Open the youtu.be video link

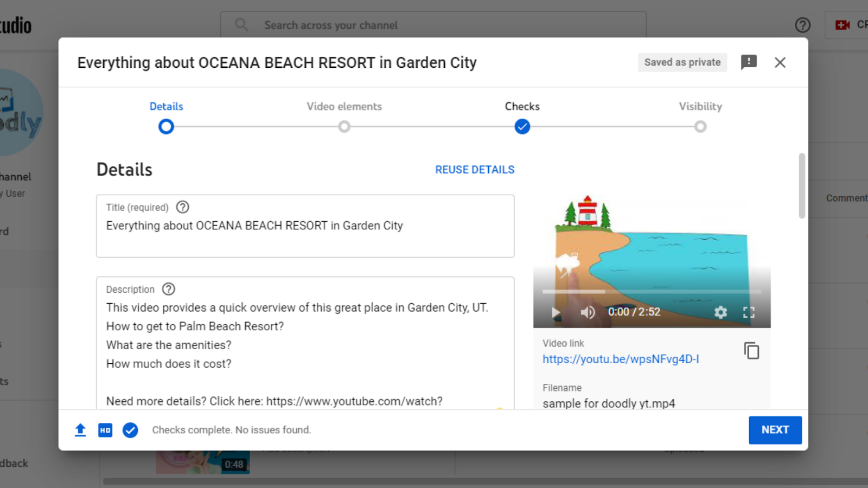pos(621,359)
